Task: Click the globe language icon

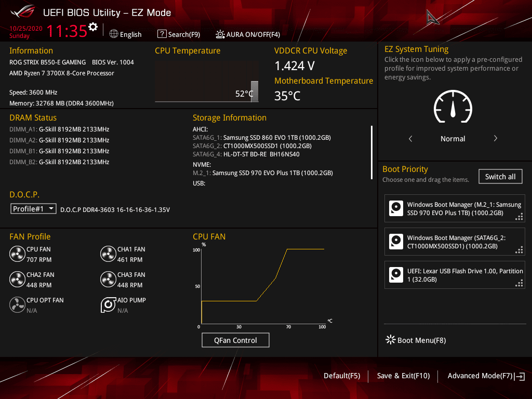Action: click(114, 34)
